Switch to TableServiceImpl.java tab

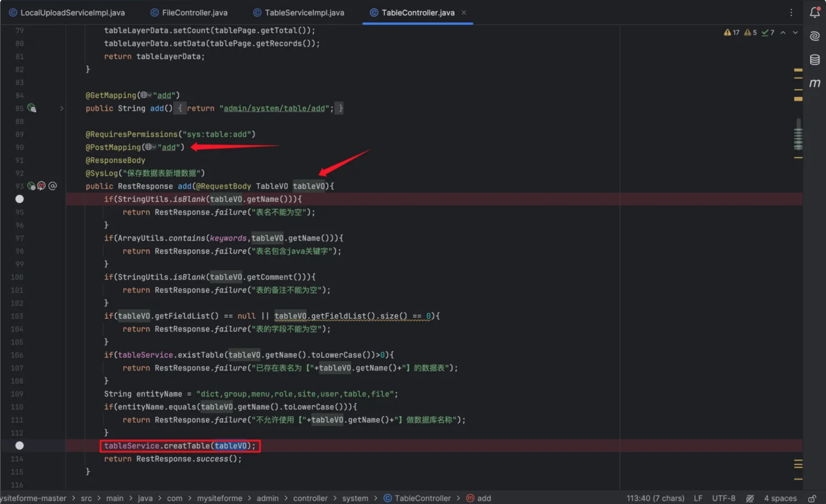click(299, 13)
